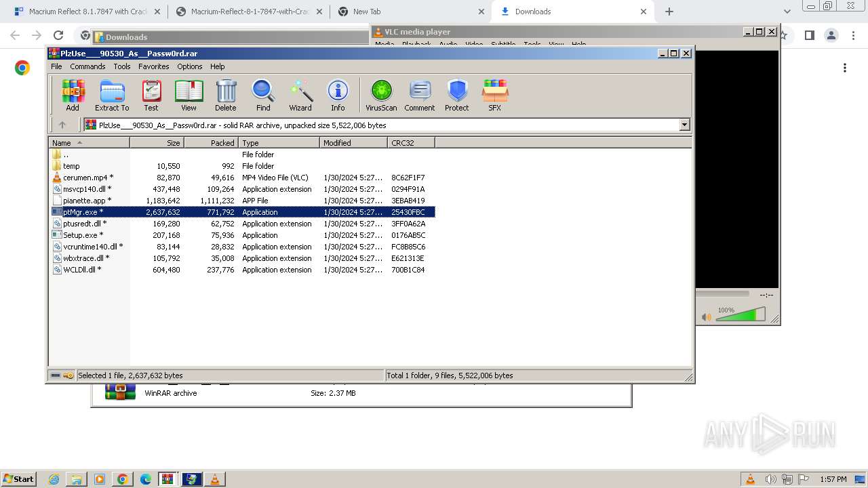Sort by the Size column header

pyautogui.click(x=157, y=143)
